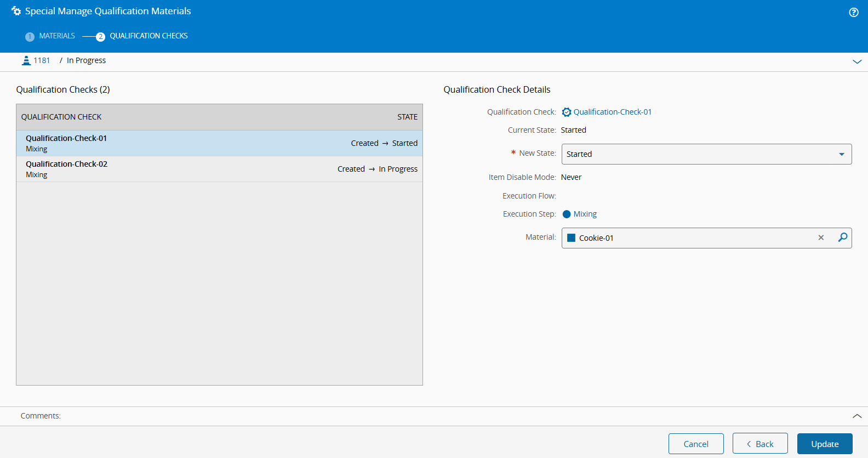
Task: Open the Qualification-Check-01 details link
Action: 612,112
